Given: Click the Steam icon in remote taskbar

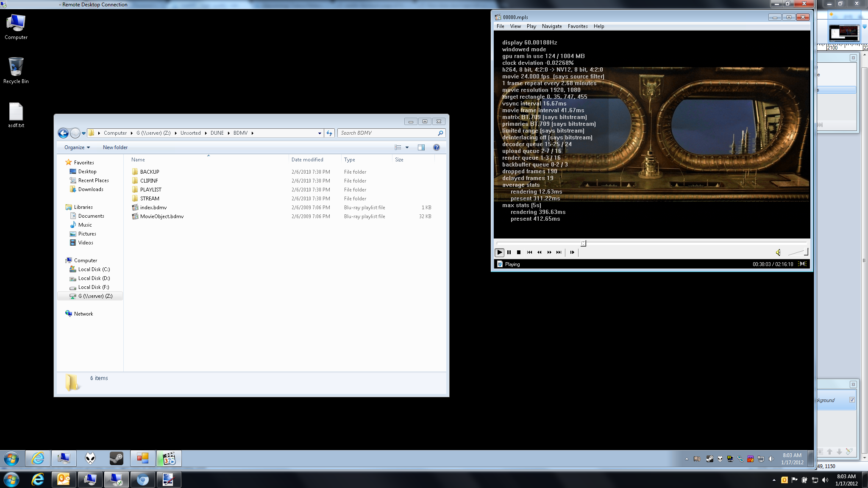Looking at the screenshot, I should tap(116, 458).
